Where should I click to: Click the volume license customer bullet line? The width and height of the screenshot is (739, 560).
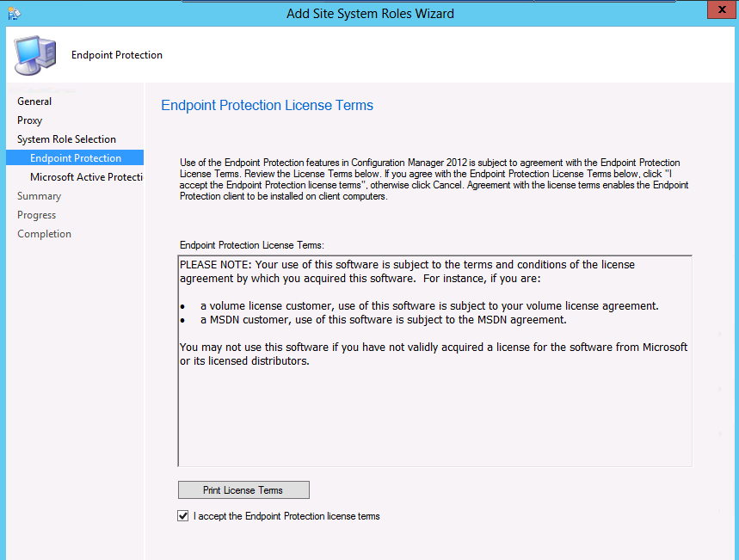coord(420,306)
